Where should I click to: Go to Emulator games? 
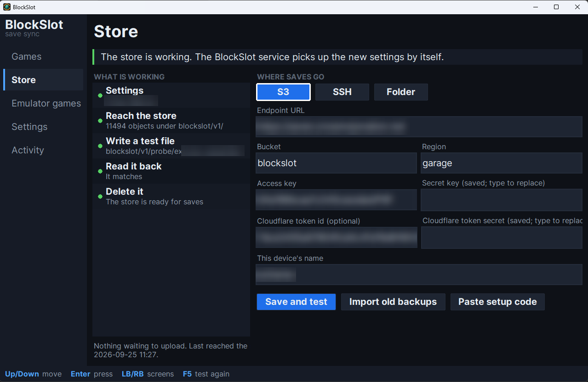[43, 103]
